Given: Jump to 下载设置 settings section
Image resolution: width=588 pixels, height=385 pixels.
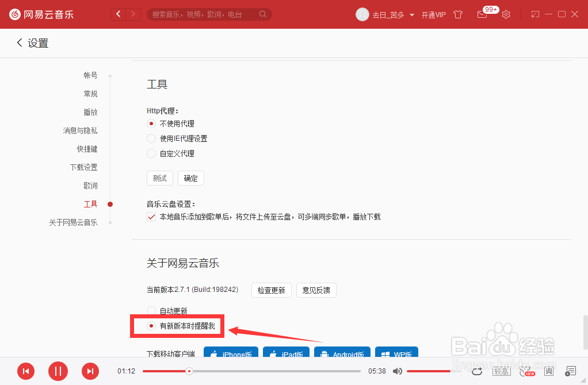Looking at the screenshot, I should pos(83,167).
